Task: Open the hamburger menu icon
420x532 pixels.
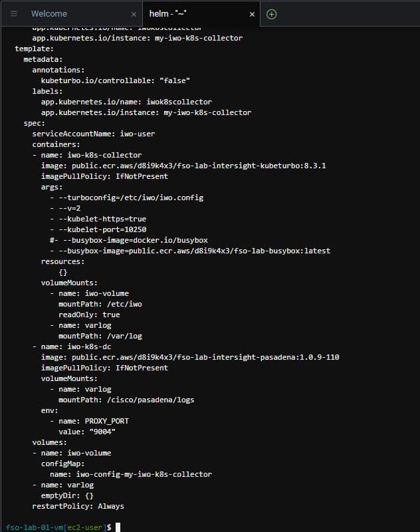Action: click(14, 13)
